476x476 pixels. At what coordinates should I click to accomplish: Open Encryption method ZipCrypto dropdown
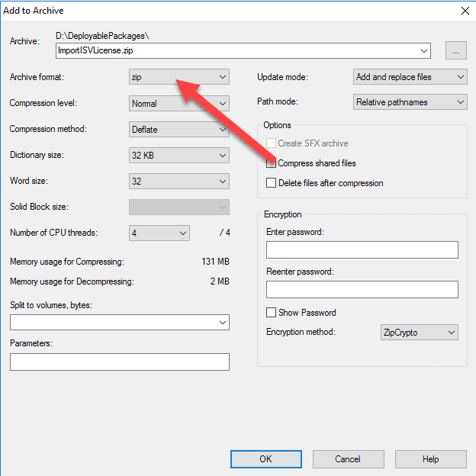(x=420, y=333)
